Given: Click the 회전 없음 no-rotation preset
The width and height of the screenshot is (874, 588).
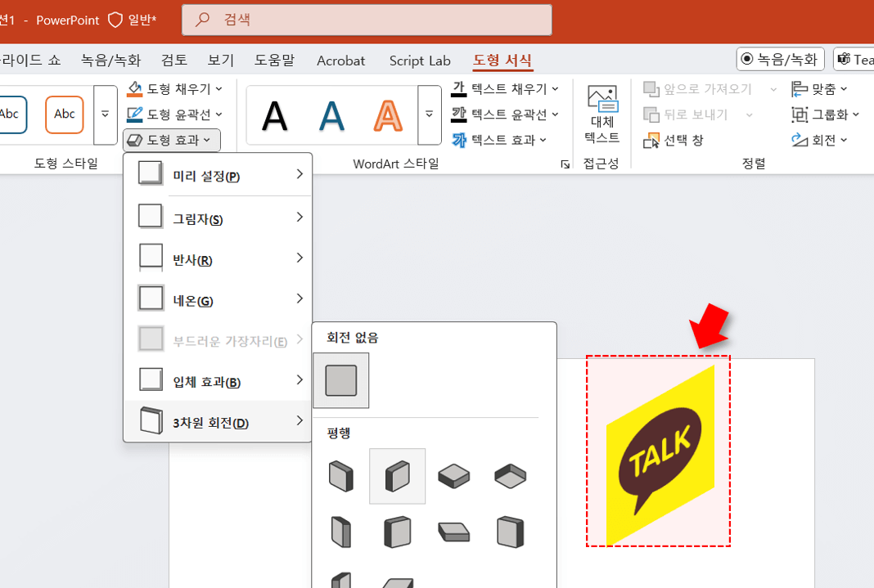Looking at the screenshot, I should pyautogui.click(x=341, y=380).
